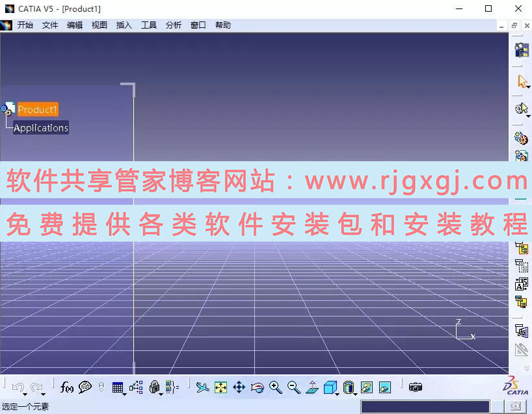Click the greyed ruler-pencil icon
This screenshot has height=414, width=532.
tap(522, 350)
